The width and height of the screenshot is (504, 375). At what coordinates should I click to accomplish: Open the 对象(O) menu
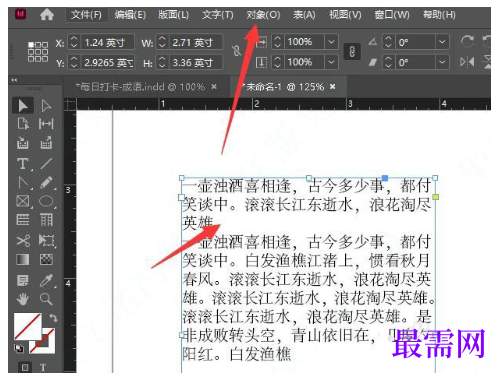pyautogui.click(x=263, y=15)
